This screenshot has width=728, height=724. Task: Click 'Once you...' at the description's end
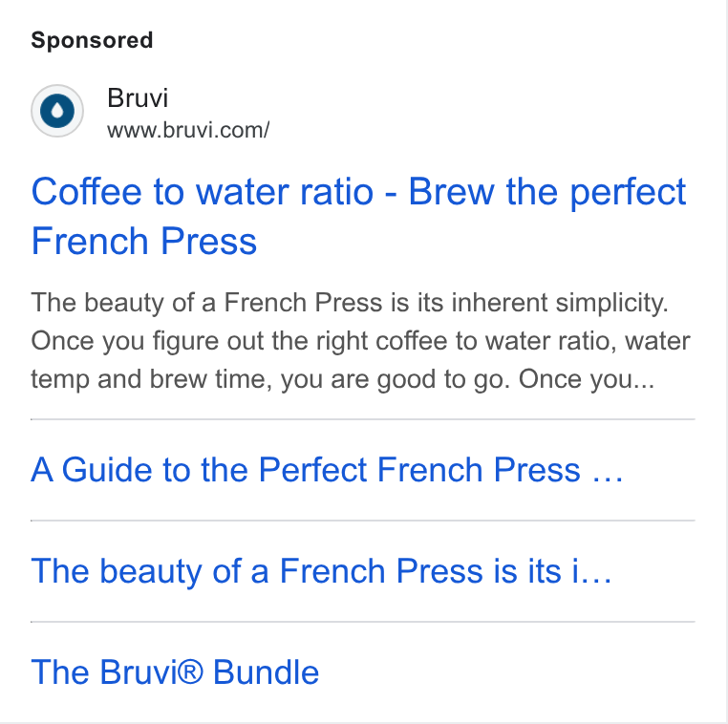[x=587, y=379]
